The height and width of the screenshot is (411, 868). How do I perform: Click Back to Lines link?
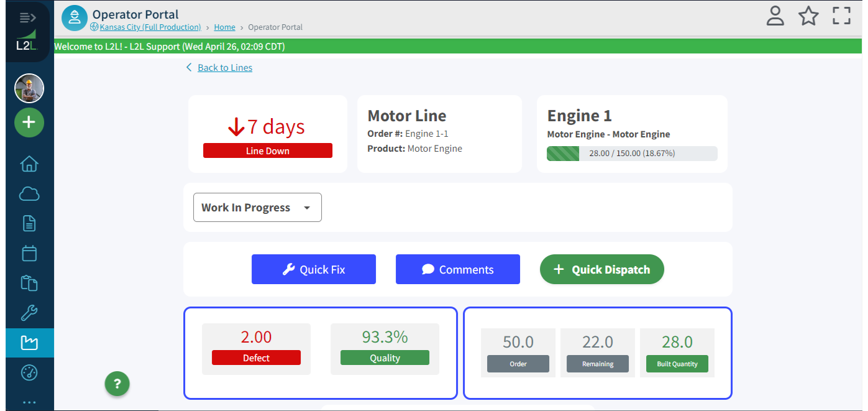[225, 68]
